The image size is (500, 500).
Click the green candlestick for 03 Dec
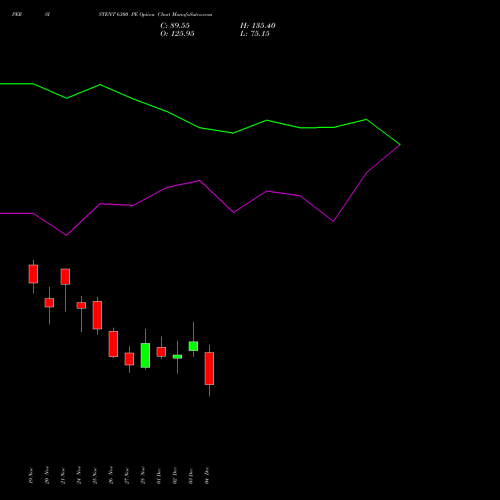click(193, 346)
